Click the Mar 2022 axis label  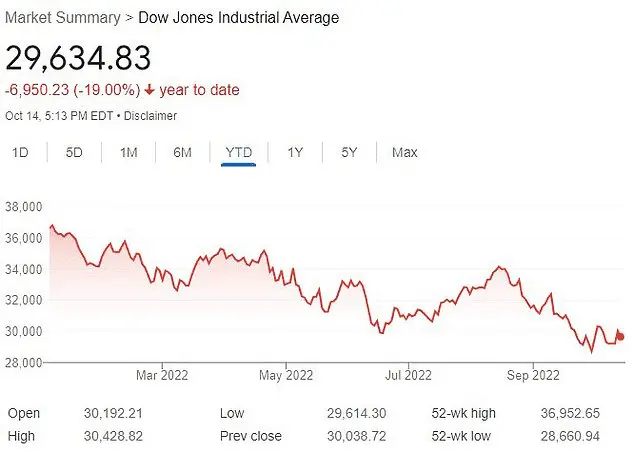point(162,375)
